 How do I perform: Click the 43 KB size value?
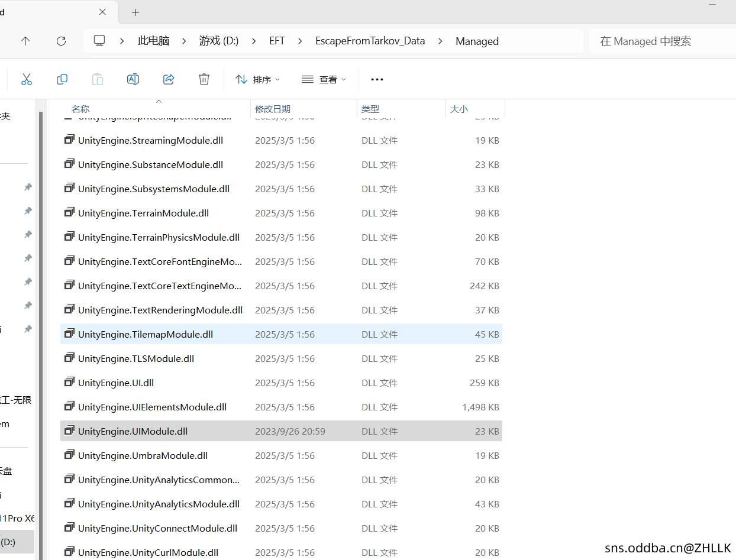(x=487, y=504)
